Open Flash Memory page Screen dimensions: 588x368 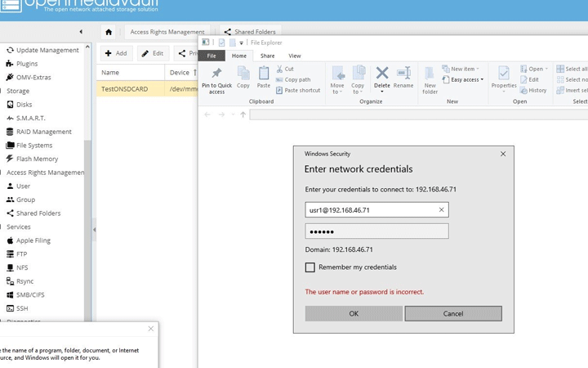(32, 159)
